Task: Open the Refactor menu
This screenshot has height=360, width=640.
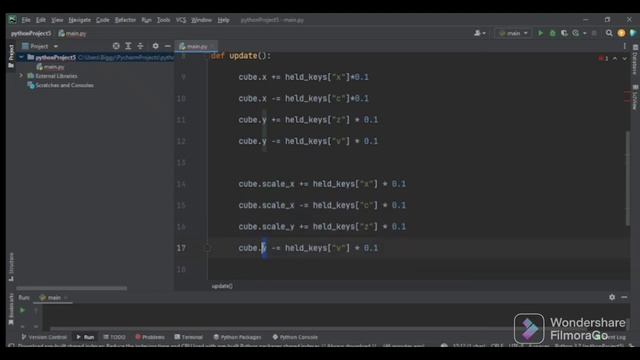Action: click(x=125, y=20)
